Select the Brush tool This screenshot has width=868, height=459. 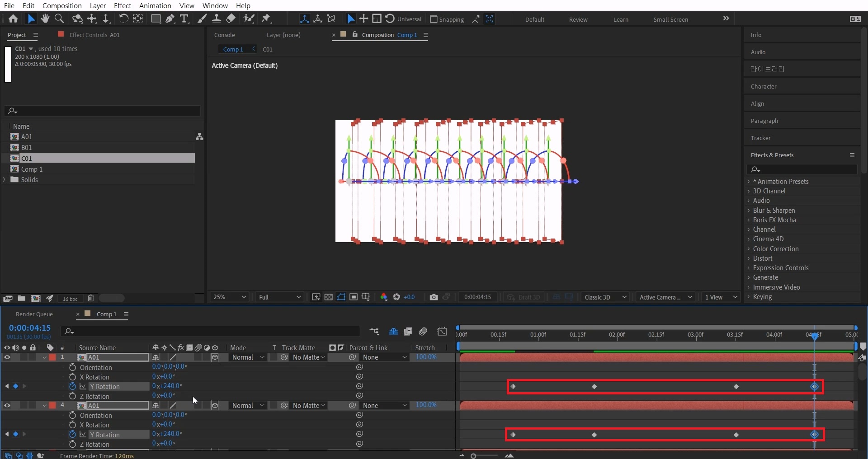pyautogui.click(x=203, y=19)
